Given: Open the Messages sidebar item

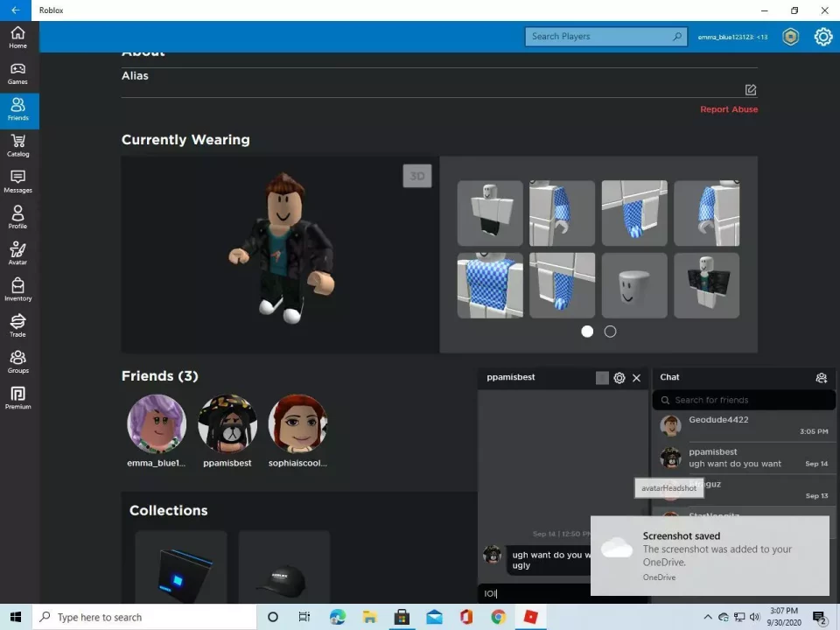Looking at the screenshot, I should click(17, 182).
